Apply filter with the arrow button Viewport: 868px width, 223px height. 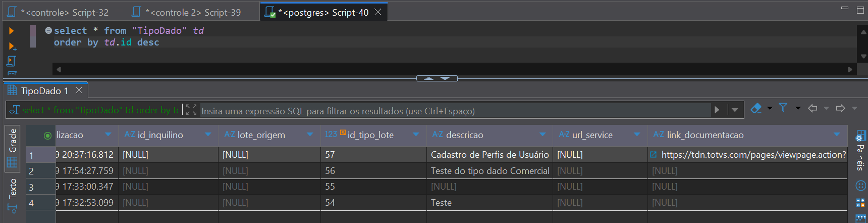coord(717,110)
